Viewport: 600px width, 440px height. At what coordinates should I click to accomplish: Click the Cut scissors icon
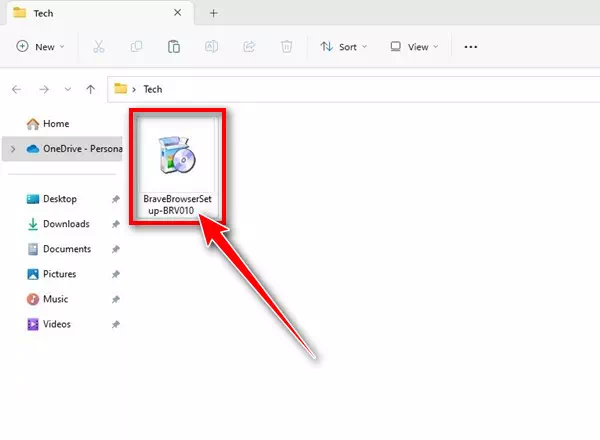pyautogui.click(x=99, y=47)
